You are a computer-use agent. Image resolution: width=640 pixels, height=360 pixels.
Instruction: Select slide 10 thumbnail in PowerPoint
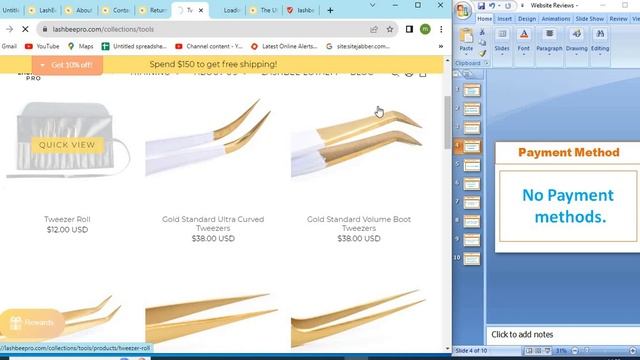pos(471,259)
